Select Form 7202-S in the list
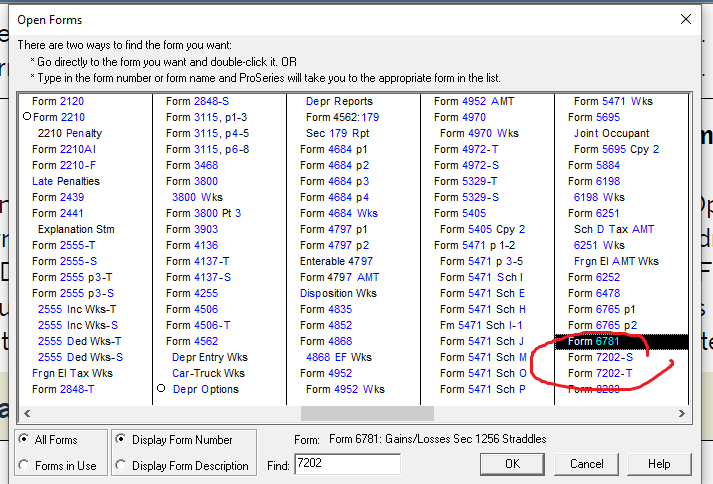Screen dimensions: 713x484 point(600,358)
